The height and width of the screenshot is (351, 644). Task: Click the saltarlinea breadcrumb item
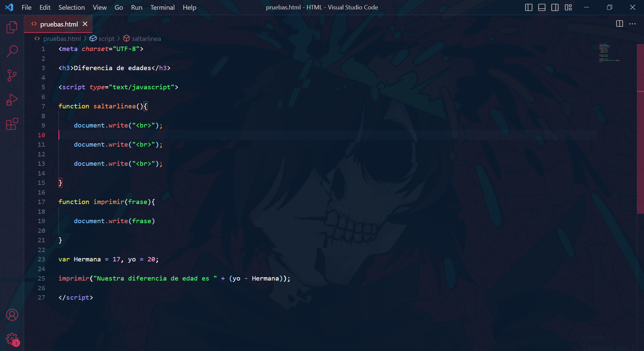(x=146, y=39)
